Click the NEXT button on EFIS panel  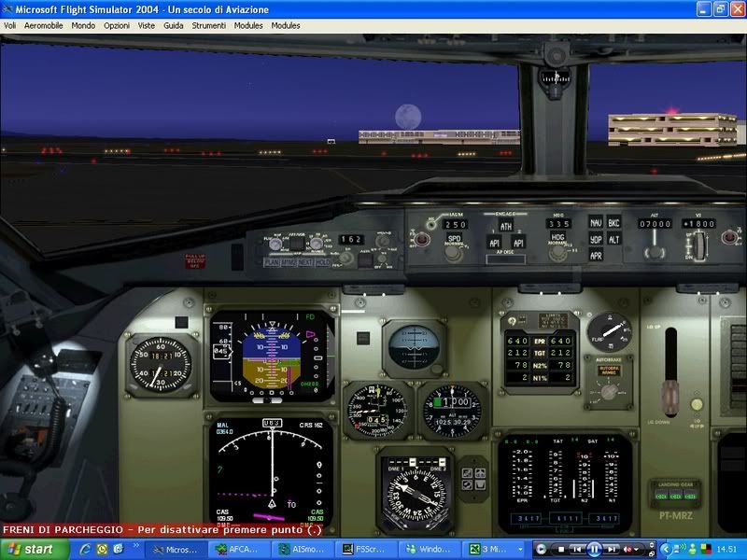click(305, 262)
